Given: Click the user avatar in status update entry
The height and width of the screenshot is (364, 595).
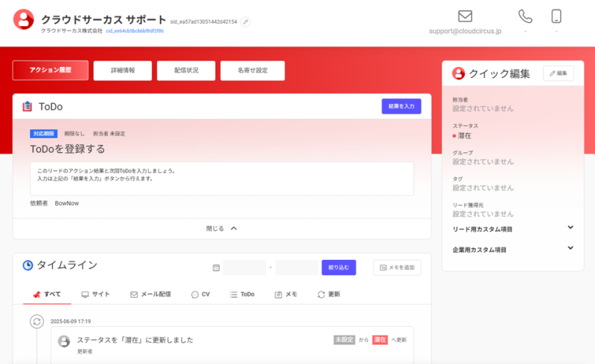Looking at the screenshot, I should point(64,341).
